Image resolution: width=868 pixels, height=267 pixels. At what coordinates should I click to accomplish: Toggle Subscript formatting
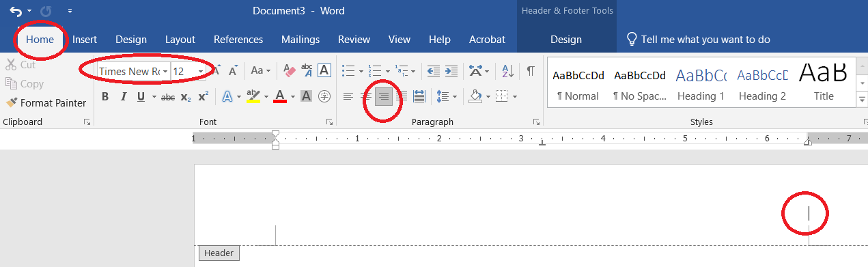click(x=186, y=97)
